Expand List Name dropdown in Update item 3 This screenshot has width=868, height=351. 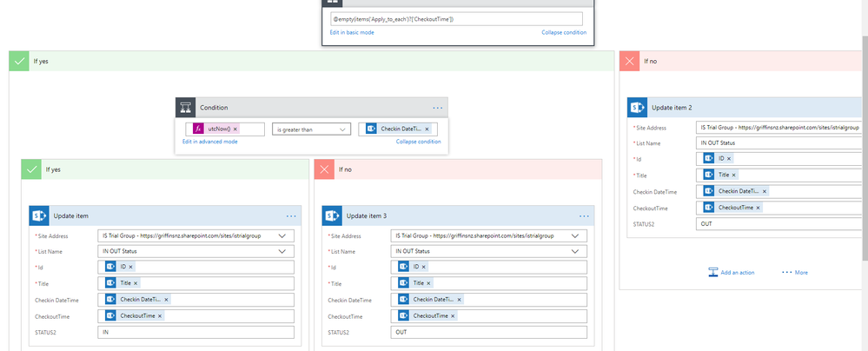pos(575,251)
